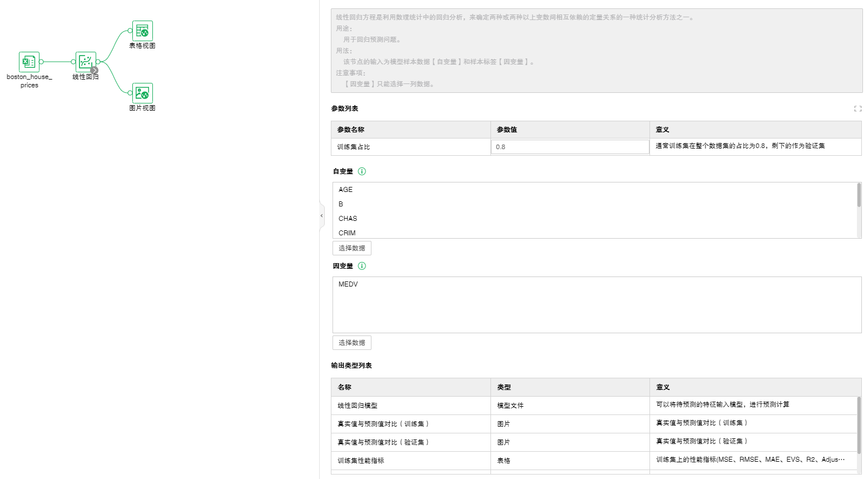This screenshot has height=479, width=868.
Task: Click the 训练集占比 value input field
Action: pyautogui.click(x=569, y=147)
